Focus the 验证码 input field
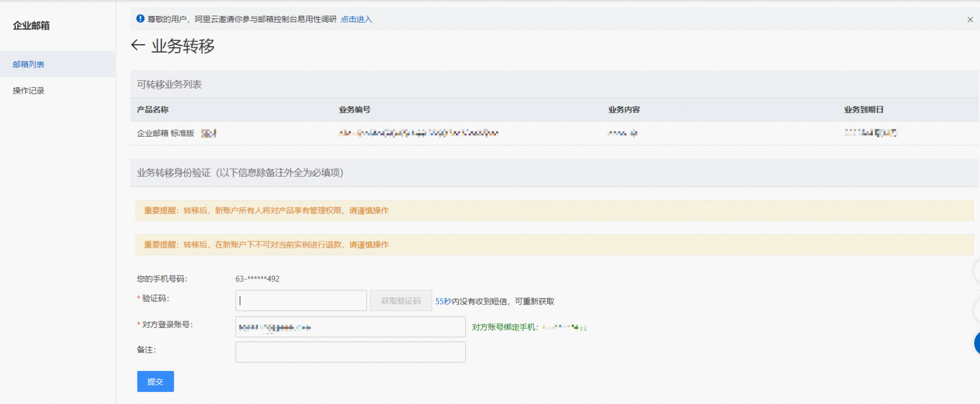The width and height of the screenshot is (980, 404). [x=301, y=300]
